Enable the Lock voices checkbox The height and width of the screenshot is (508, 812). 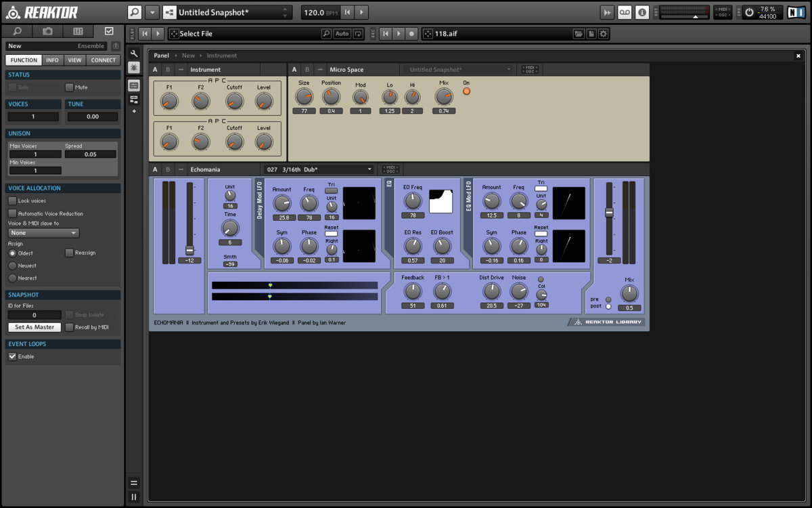coord(12,201)
